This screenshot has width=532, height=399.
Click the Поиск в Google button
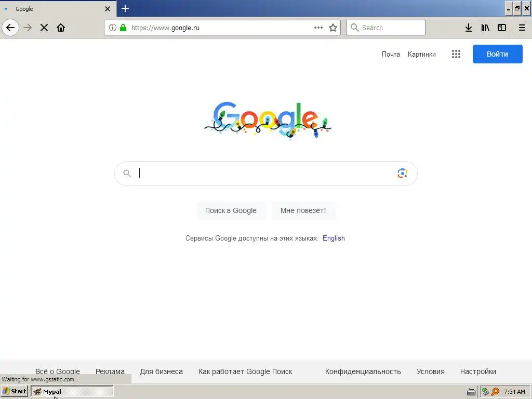coord(231,210)
